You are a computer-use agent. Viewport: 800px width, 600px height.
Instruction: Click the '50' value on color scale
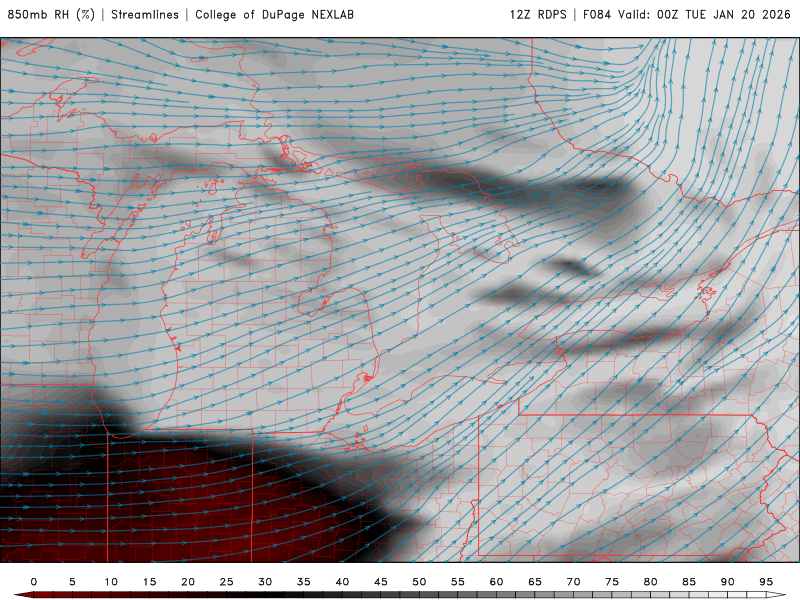coord(419,582)
